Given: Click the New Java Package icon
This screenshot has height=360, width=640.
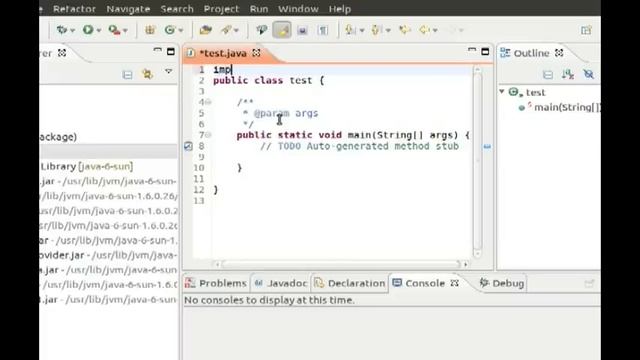Looking at the screenshot, I should pos(150,30).
